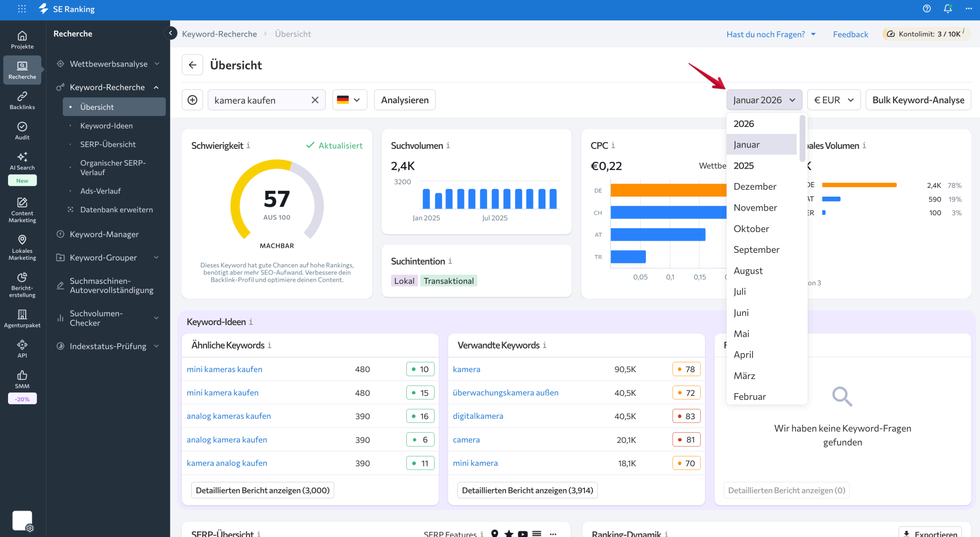Open the help question mark icon
The image size is (980, 537).
click(927, 8)
